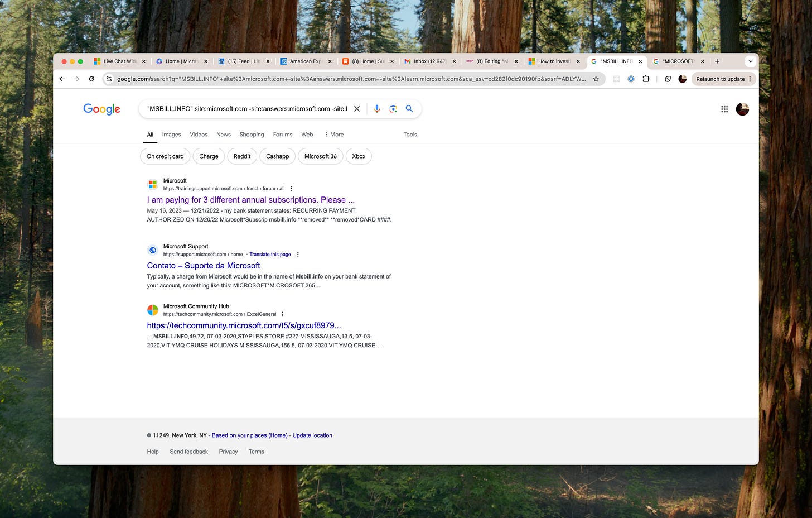
Task: Open site information icon in address bar
Action: pos(109,79)
